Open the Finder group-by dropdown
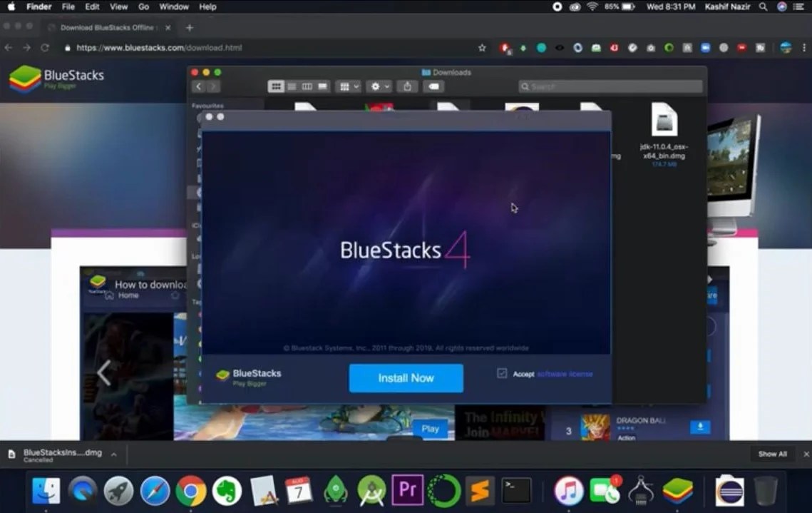 point(348,86)
